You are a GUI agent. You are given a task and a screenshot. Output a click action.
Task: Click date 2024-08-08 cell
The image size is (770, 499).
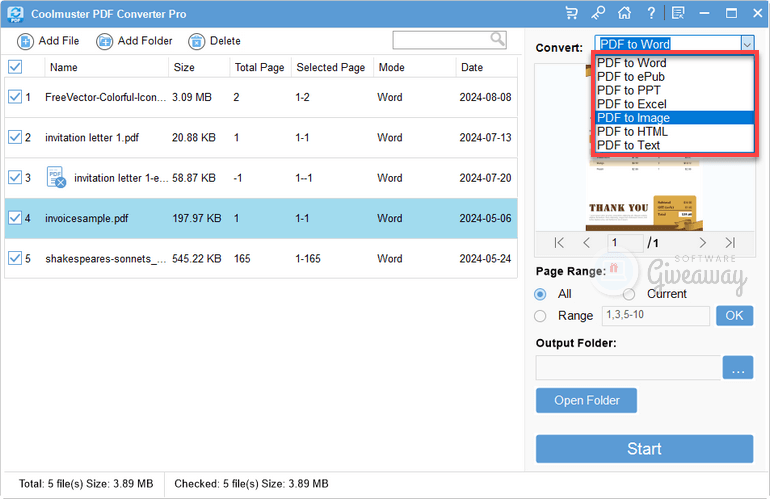pyautogui.click(x=485, y=97)
